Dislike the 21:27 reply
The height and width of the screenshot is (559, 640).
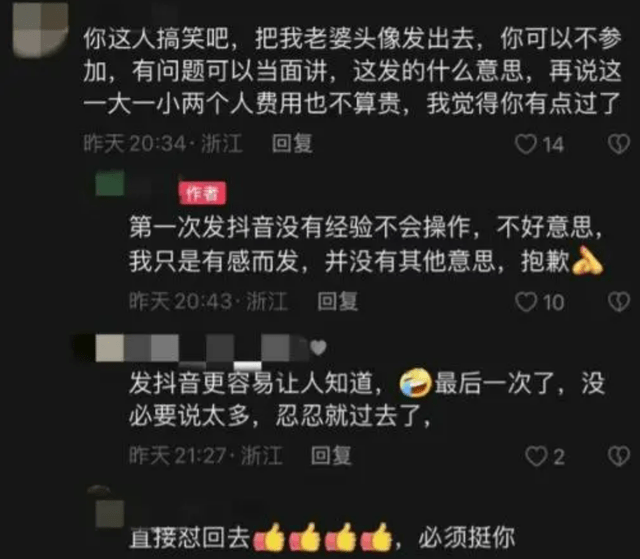point(619,456)
